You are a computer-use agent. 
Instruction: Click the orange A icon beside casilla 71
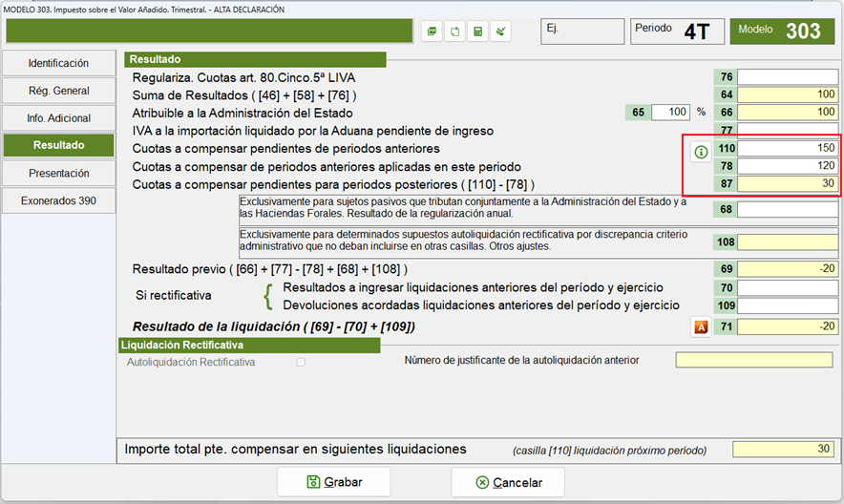701,327
